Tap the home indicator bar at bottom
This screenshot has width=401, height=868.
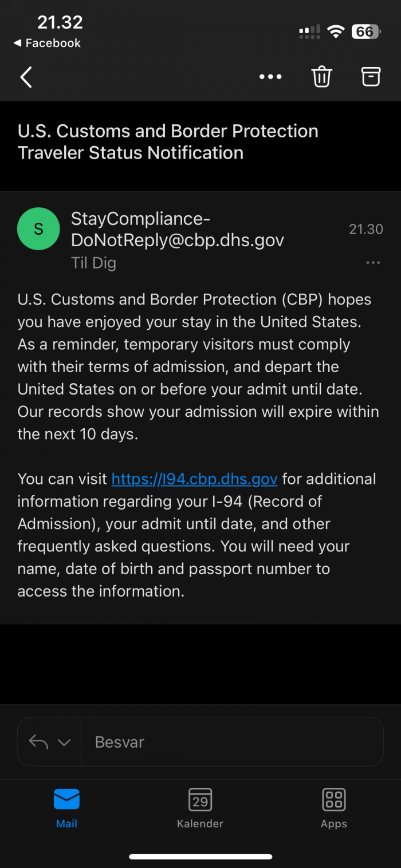(x=200, y=857)
